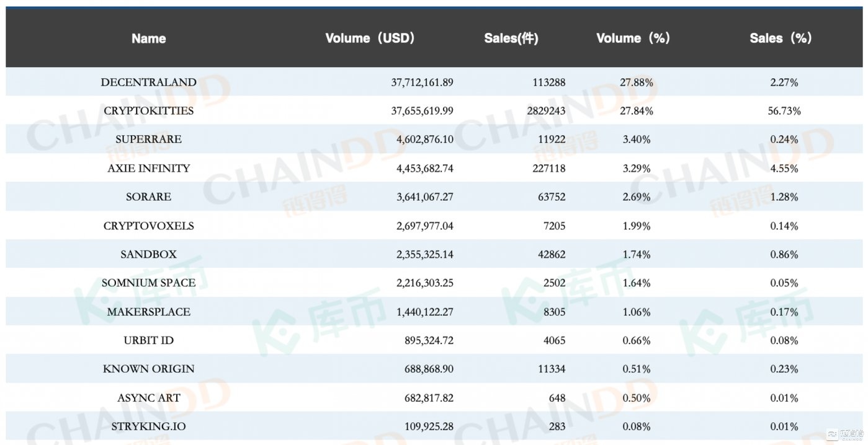The image size is (868, 445).
Task: Highlight Sandbox's volume share 1.74%
Action: click(x=637, y=255)
